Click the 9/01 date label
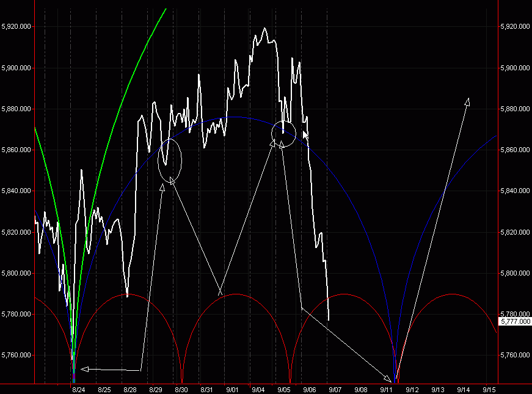This screenshot has height=394, width=532. click(x=233, y=390)
